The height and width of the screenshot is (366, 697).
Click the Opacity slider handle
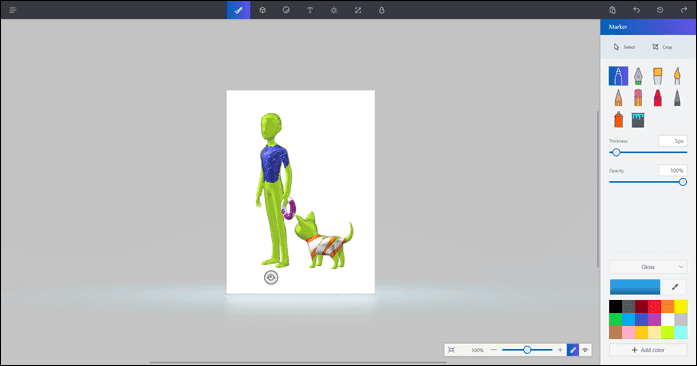pos(683,182)
